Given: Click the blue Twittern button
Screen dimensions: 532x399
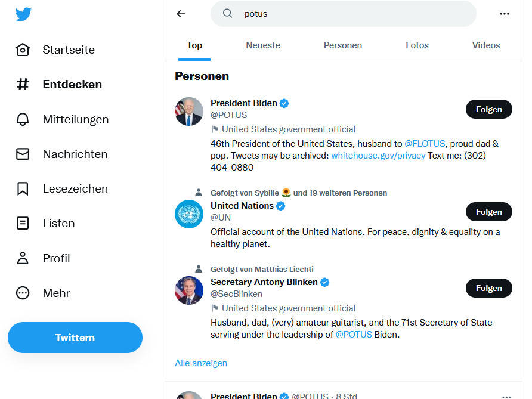Looking at the screenshot, I should tap(75, 338).
